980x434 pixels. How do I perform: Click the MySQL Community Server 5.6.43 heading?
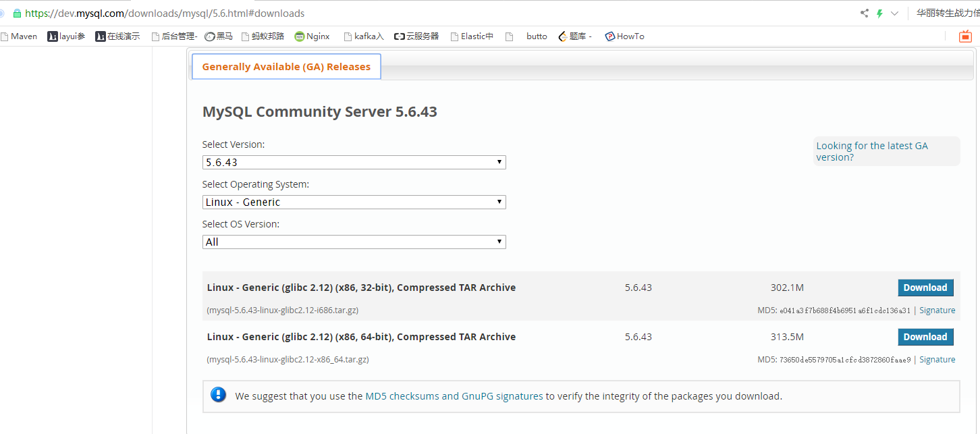click(x=320, y=112)
